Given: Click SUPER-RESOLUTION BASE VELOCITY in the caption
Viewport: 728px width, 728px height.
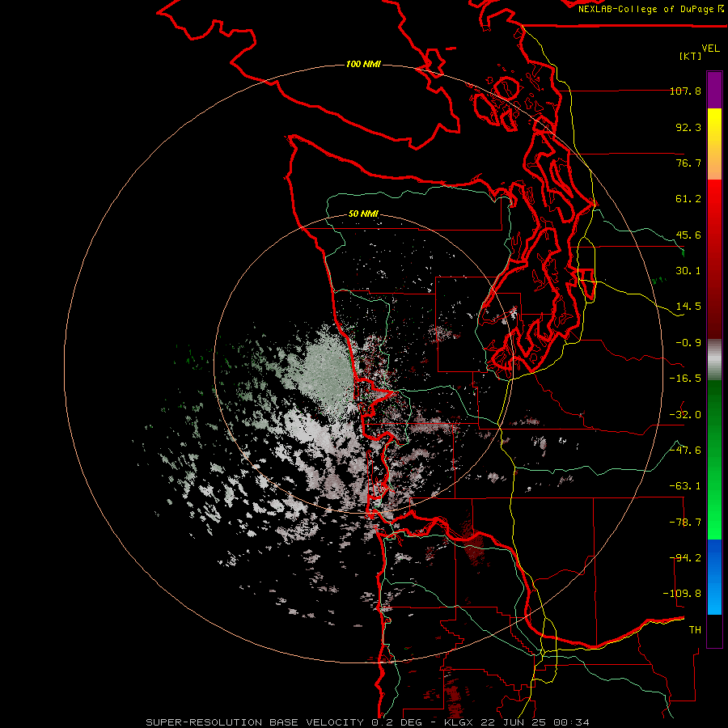Looking at the screenshot, I should coord(255,722).
